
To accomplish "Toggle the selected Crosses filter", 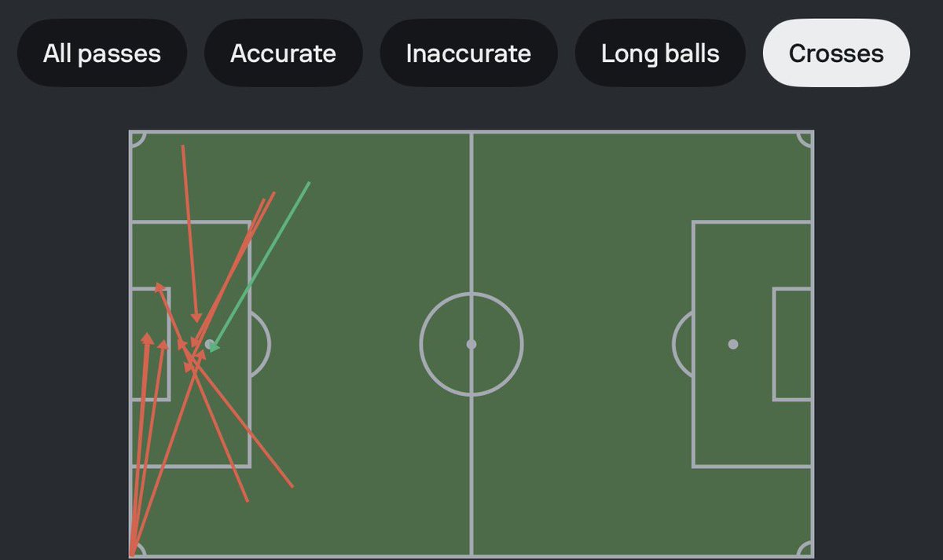I will 836,53.
